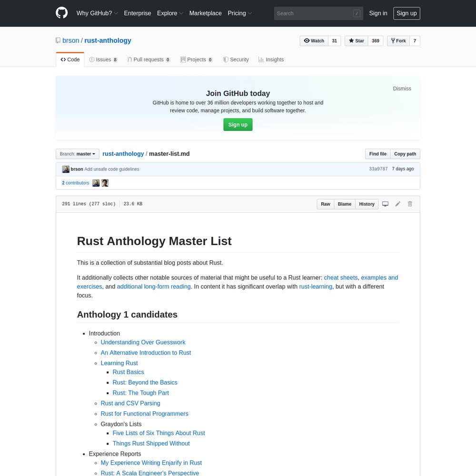This screenshot has height=476, width=476.
Task: Open the Learning Rust link
Action: [119, 363]
